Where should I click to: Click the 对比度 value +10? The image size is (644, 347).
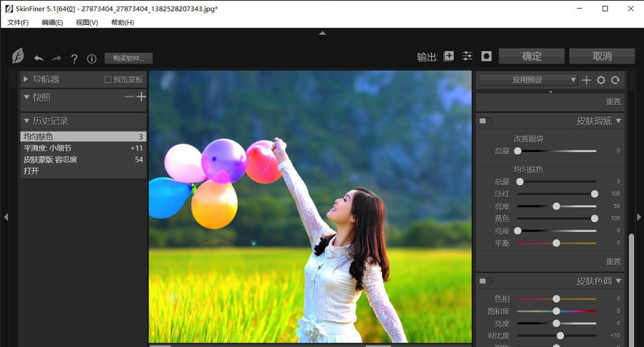[x=615, y=336]
